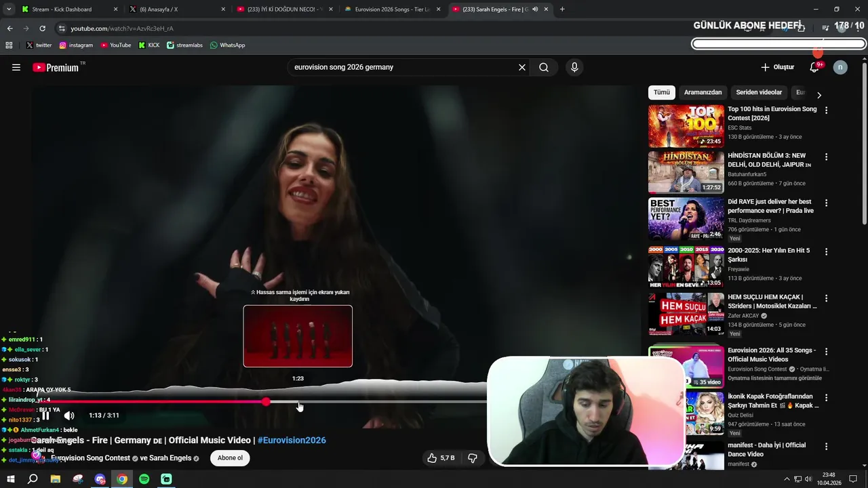Image resolution: width=868 pixels, height=488 pixels.
Task: Click the page vertical scrollbar
Action: click(x=864, y=142)
